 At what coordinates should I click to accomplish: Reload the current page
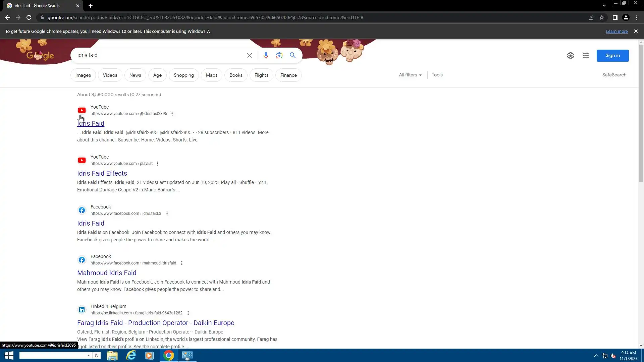coord(29,17)
